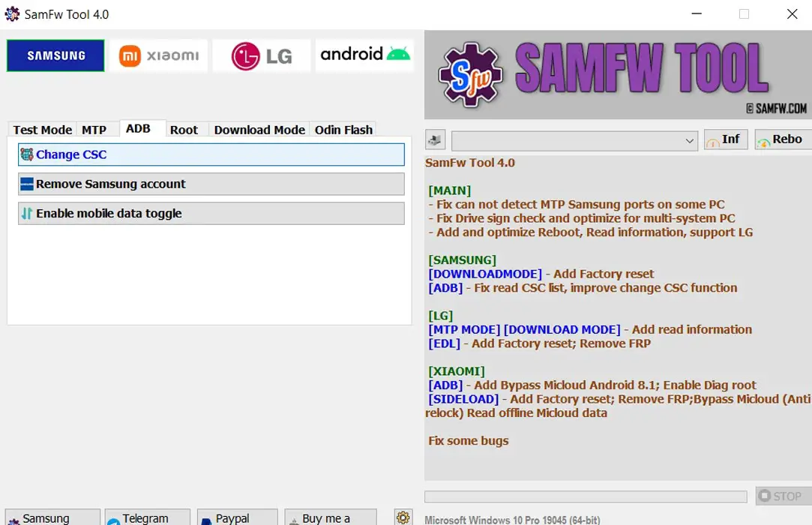The image size is (812, 525).
Task: Click Remove Samsung account button
Action: [211, 184]
